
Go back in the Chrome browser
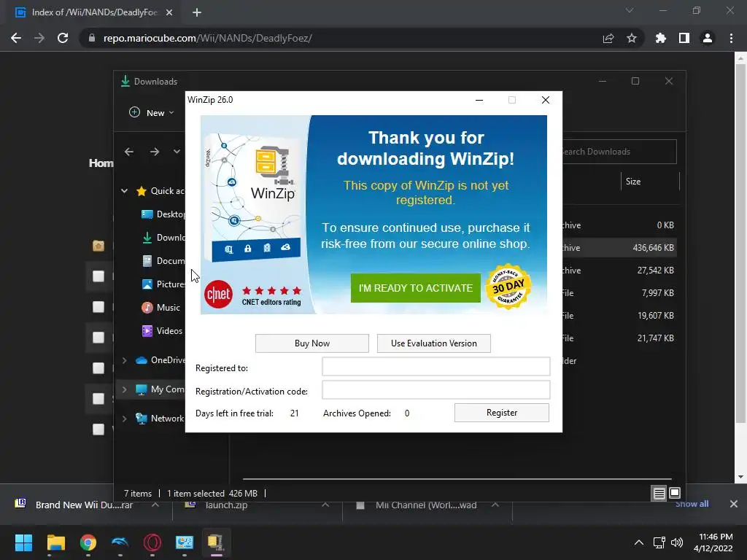[x=16, y=38]
